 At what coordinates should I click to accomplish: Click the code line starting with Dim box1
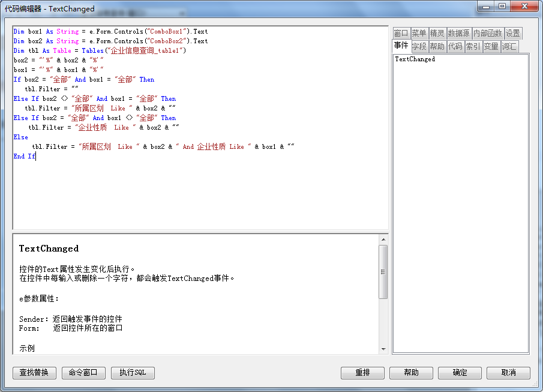(x=111, y=32)
